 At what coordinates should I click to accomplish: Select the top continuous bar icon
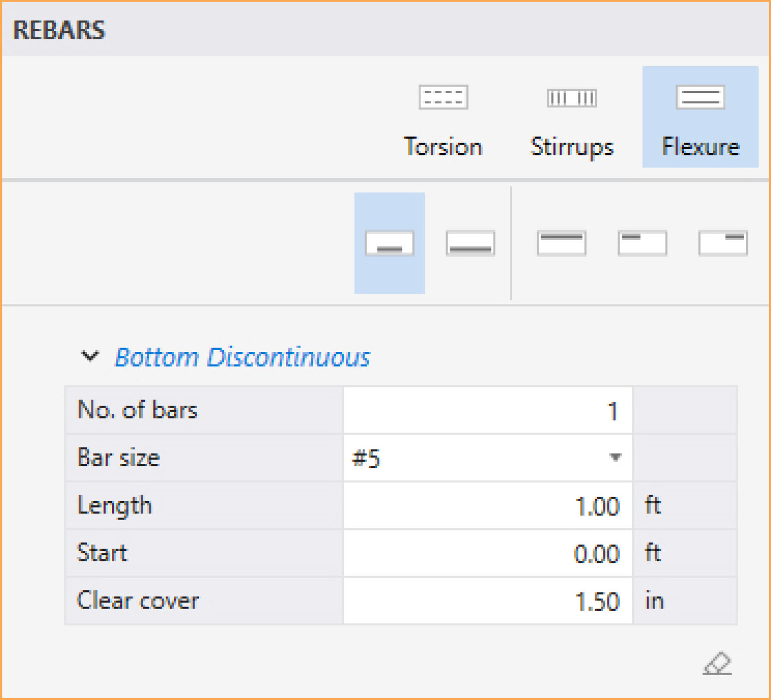pos(561,243)
